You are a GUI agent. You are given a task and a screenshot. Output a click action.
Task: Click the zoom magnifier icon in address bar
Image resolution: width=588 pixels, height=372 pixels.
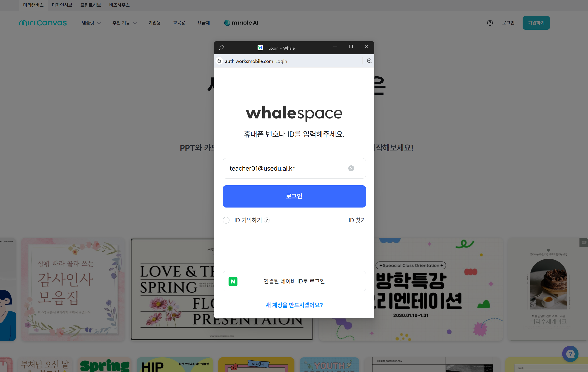tap(369, 61)
